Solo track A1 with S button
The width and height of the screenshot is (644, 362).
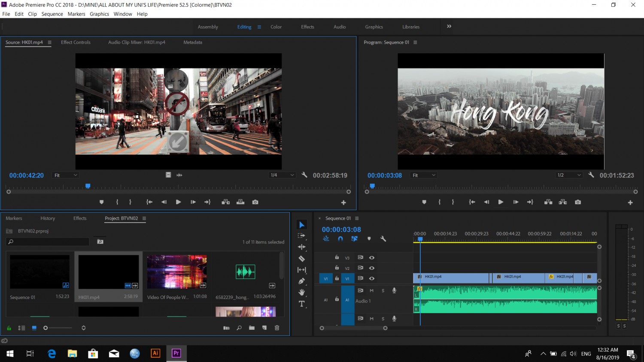[383, 291]
